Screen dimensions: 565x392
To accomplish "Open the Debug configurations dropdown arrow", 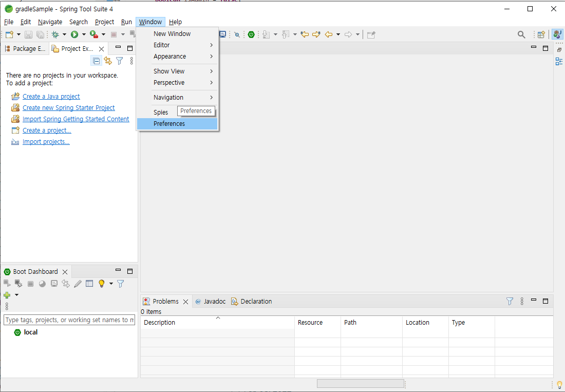I will click(x=65, y=34).
